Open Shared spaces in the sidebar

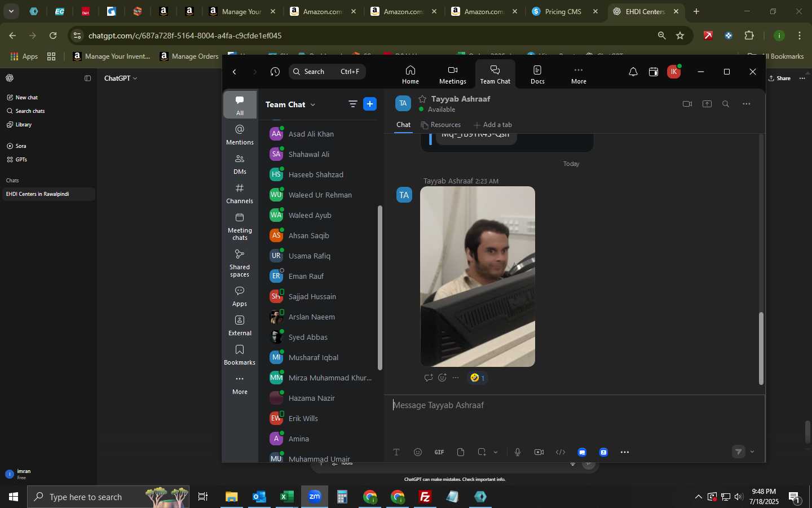coord(240,263)
